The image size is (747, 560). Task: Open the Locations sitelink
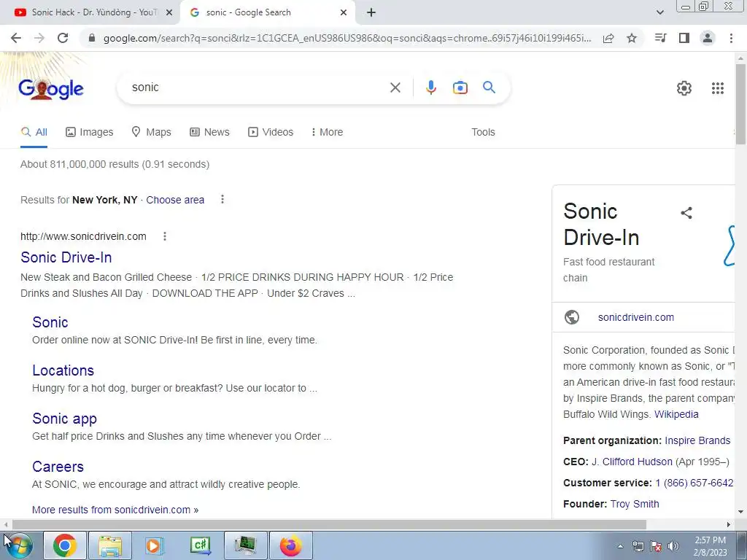click(x=63, y=370)
